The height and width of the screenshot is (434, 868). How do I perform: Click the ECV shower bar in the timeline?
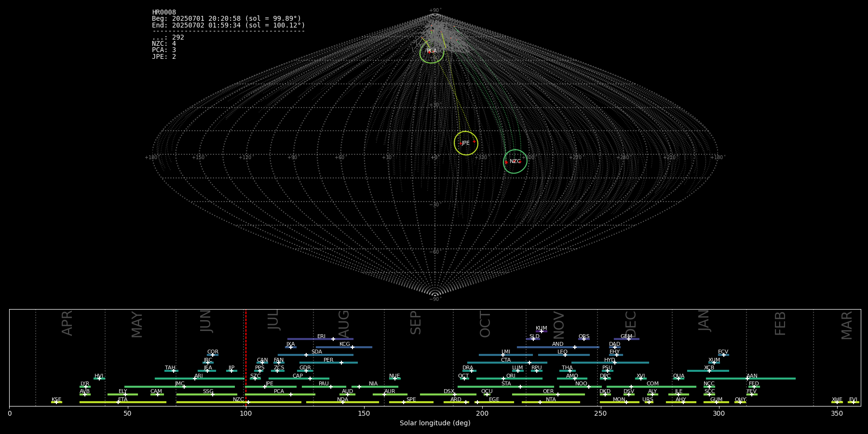click(723, 355)
